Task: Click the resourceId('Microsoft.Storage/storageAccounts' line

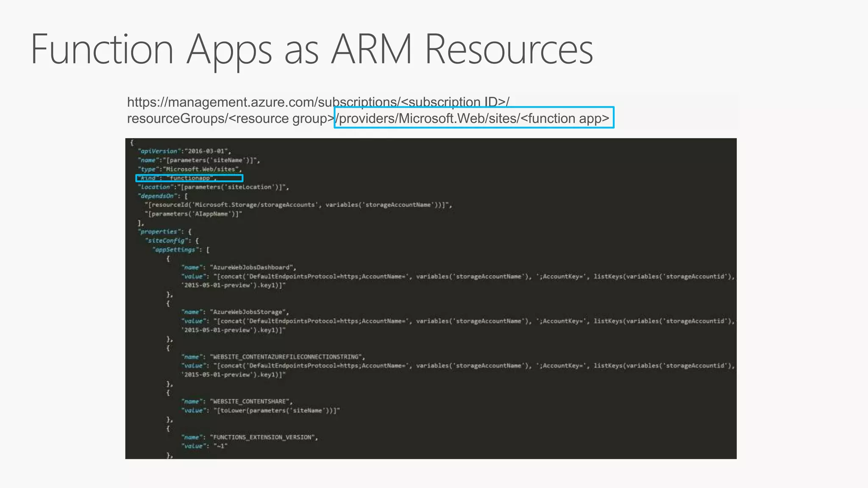Action: (x=298, y=205)
